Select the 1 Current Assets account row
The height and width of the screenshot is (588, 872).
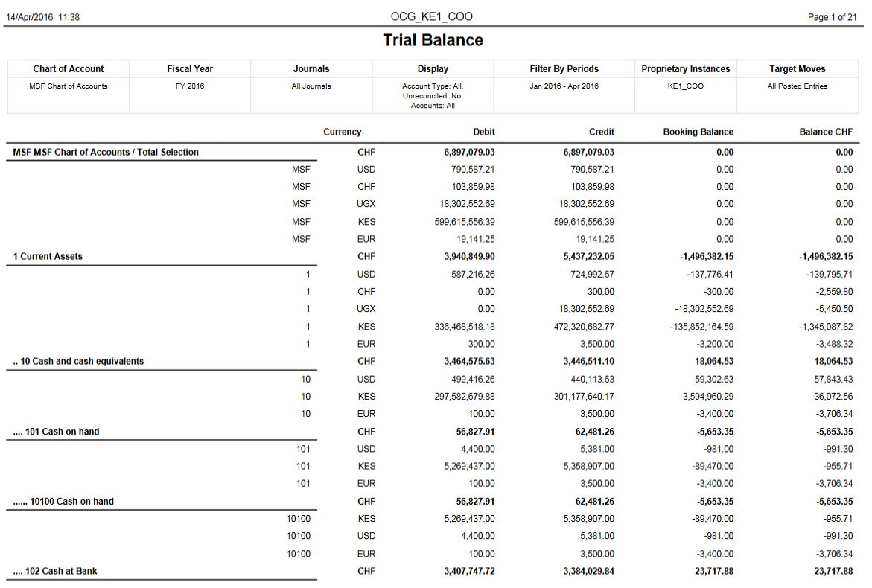coord(48,257)
